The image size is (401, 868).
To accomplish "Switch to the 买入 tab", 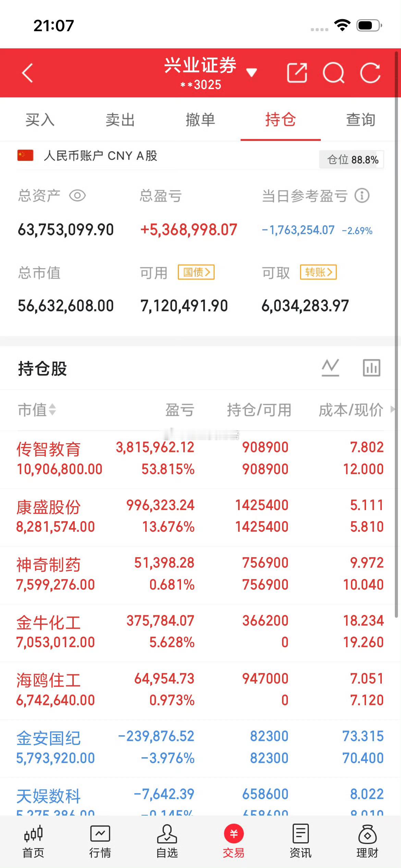I will (x=40, y=120).
